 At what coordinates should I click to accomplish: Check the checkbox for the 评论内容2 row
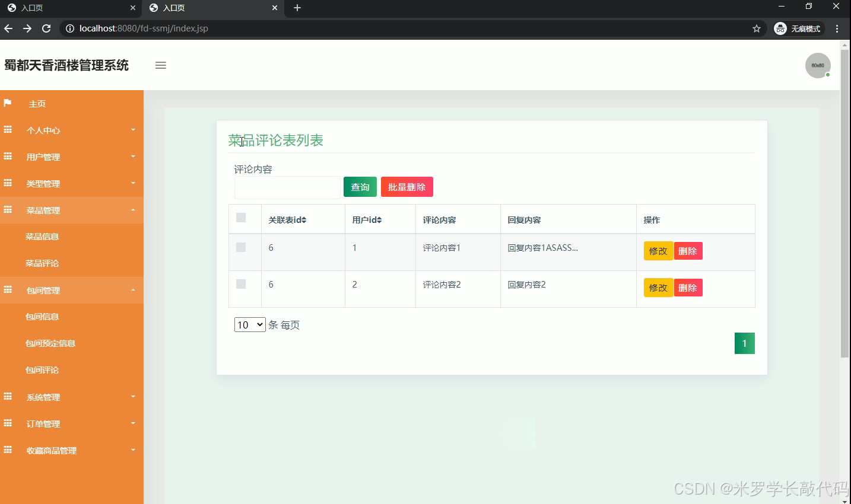coord(240,284)
